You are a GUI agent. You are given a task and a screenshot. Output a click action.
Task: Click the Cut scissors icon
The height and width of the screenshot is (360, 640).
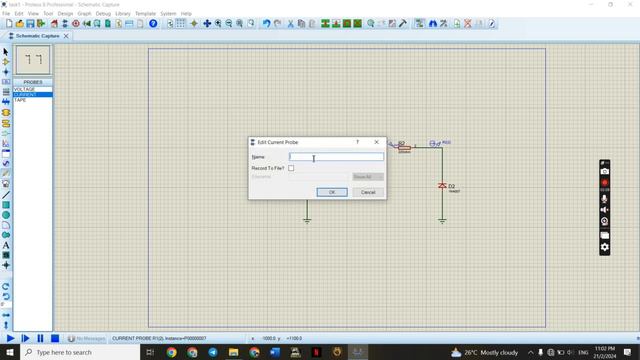pos(291,24)
